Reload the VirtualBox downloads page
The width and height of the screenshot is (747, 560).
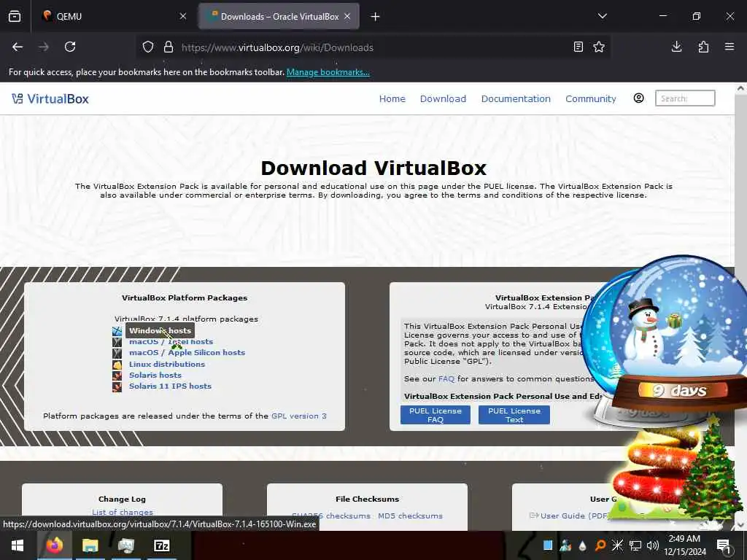[x=70, y=47]
